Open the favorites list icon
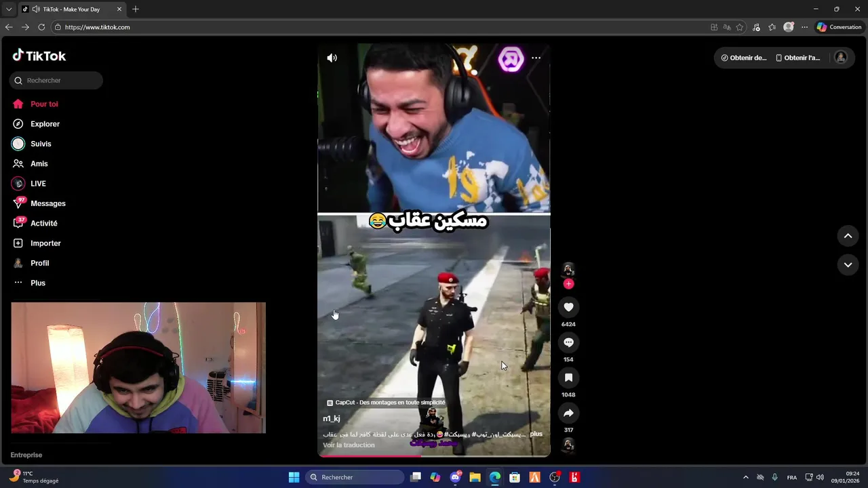 (x=772, y=27)
